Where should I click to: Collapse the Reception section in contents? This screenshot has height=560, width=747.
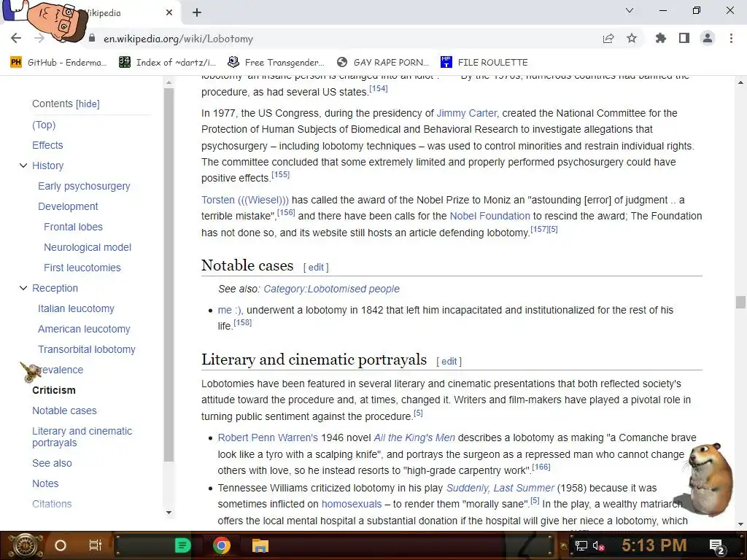23,288
